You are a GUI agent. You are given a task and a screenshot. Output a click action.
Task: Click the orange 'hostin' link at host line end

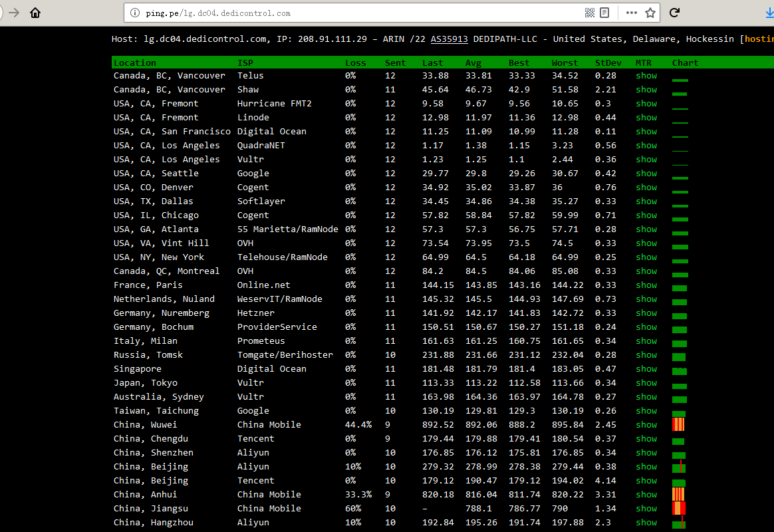(x=759, y=39)
